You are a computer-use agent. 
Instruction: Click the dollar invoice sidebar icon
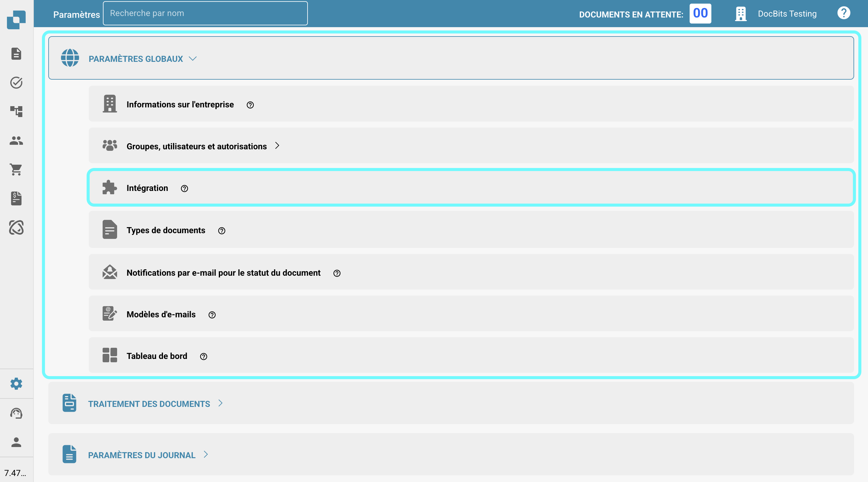(x=16, y=198)
